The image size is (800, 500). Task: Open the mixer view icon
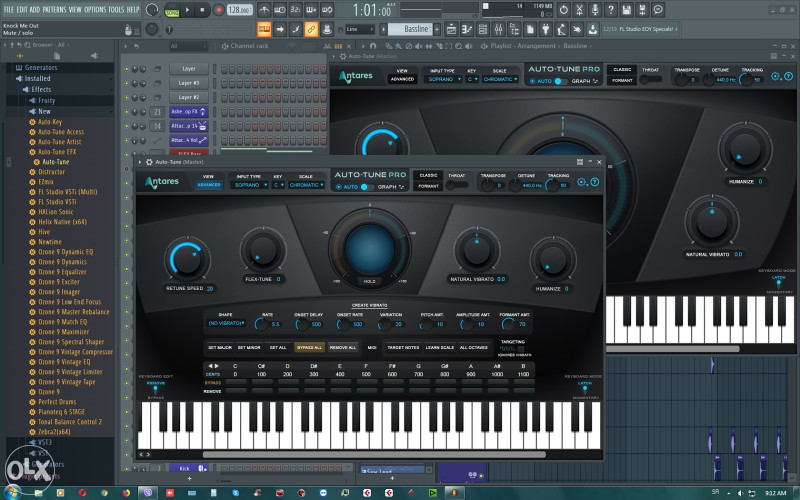click(498, 29)
